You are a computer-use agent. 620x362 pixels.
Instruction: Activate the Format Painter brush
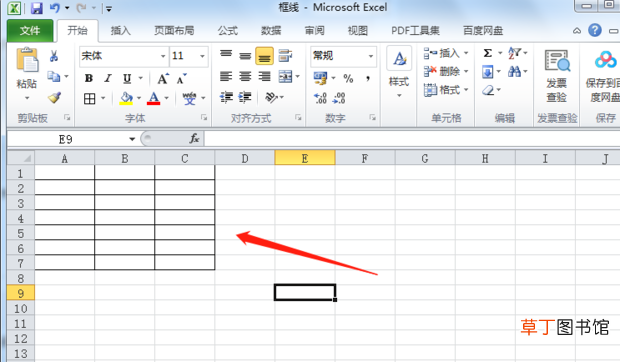click(54, 97)
